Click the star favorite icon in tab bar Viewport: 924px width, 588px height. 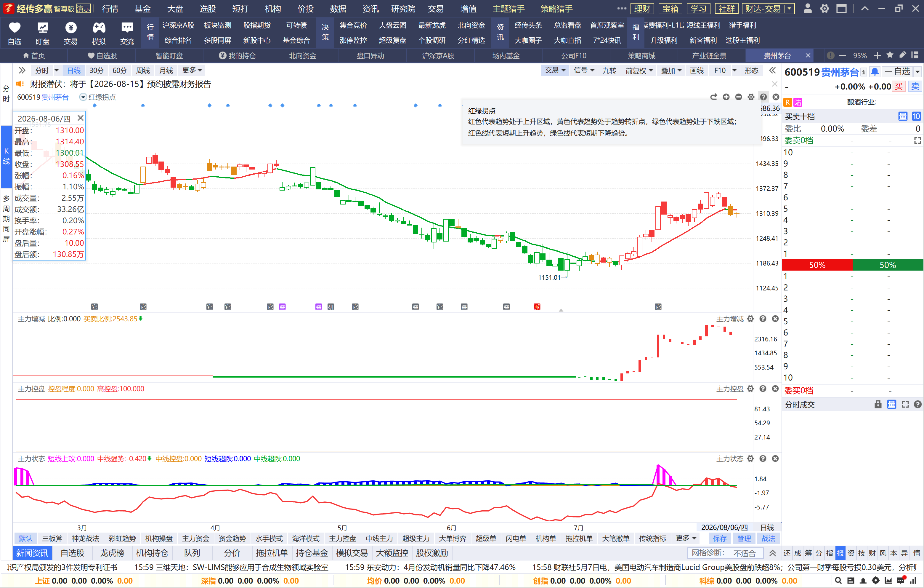[890, 55]
